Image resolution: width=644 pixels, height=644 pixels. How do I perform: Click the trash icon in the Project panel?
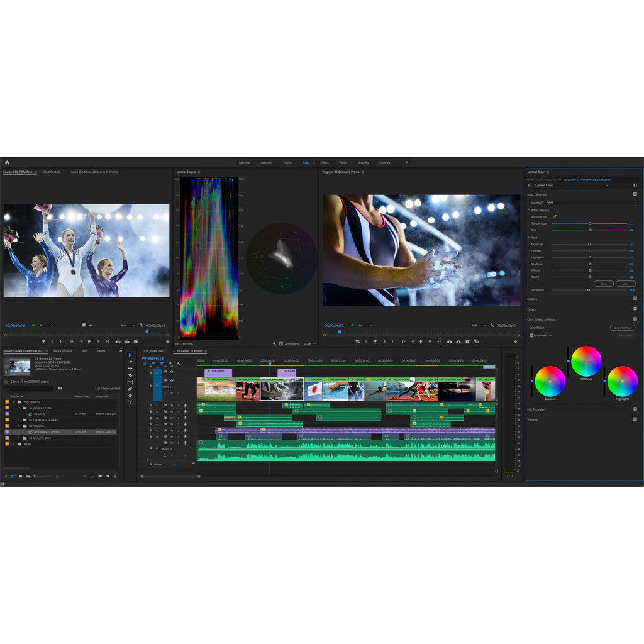click(x=115, y=477)
